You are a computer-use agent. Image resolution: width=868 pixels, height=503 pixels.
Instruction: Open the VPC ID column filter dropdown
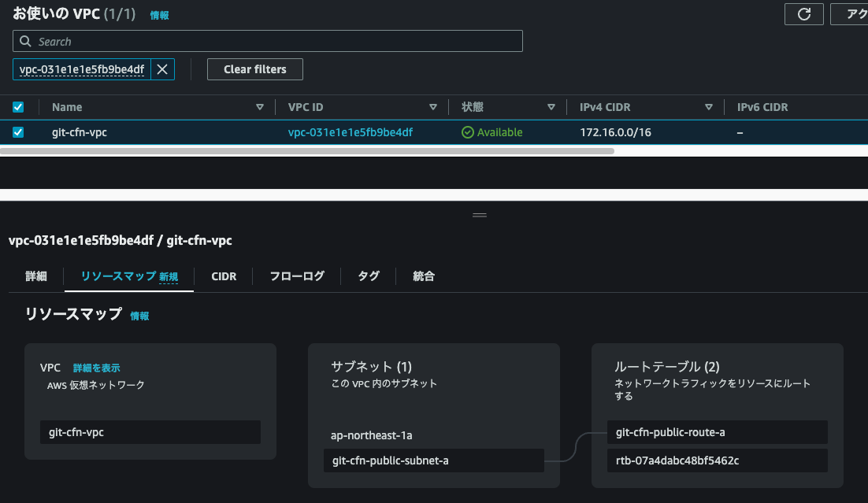433,107
